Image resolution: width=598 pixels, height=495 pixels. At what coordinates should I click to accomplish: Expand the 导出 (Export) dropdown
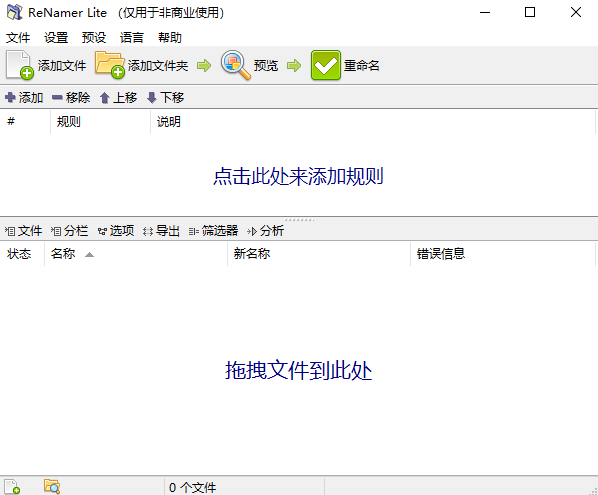pos(161,231)
